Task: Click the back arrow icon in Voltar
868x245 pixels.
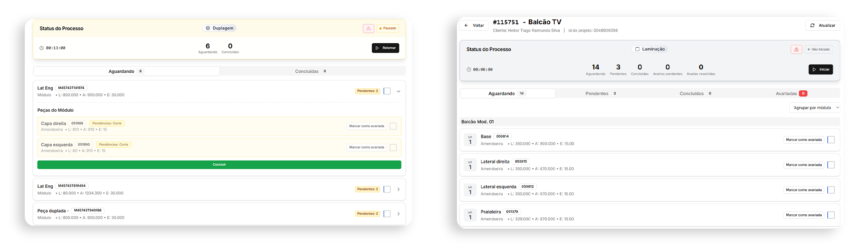Action: pyautogui.click(x=466, y=26)
